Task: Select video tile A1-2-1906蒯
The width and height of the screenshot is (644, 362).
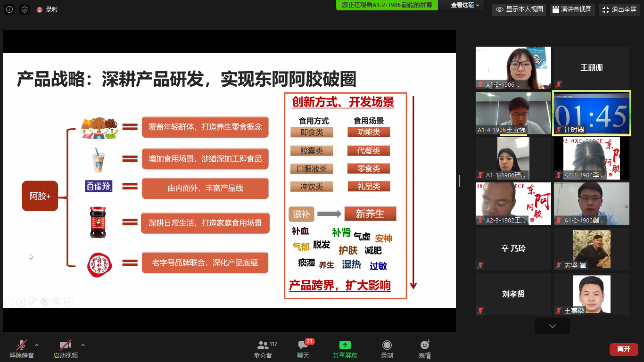Action: click(591, 204)
